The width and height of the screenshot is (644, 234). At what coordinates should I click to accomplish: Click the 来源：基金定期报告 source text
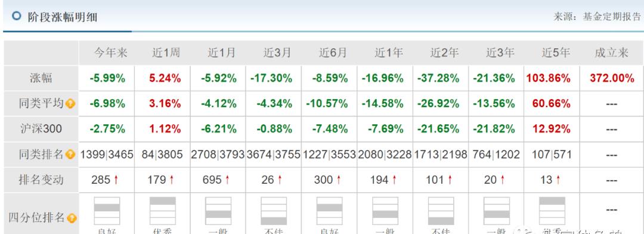(x=597, y=17)
